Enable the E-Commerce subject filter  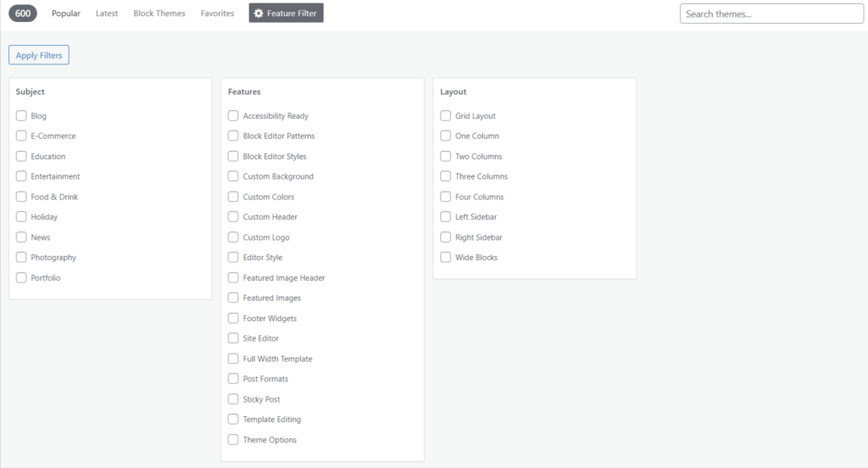coord(21,136)
